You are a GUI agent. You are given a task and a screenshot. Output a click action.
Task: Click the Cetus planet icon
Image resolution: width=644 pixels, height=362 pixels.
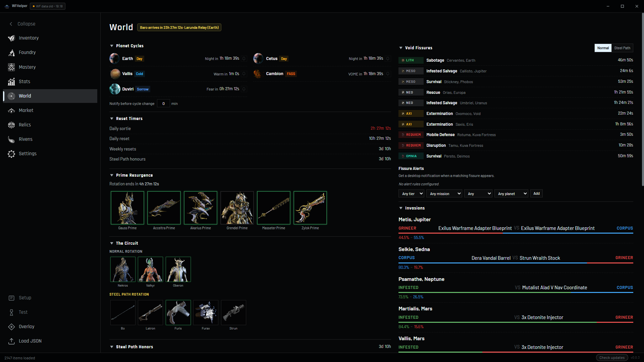[258, 59]
